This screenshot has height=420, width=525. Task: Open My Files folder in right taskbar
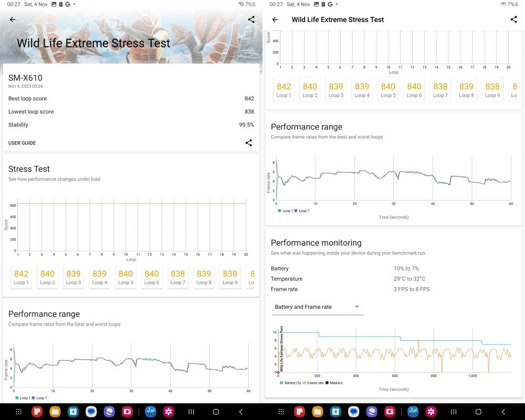pos(318,412)
